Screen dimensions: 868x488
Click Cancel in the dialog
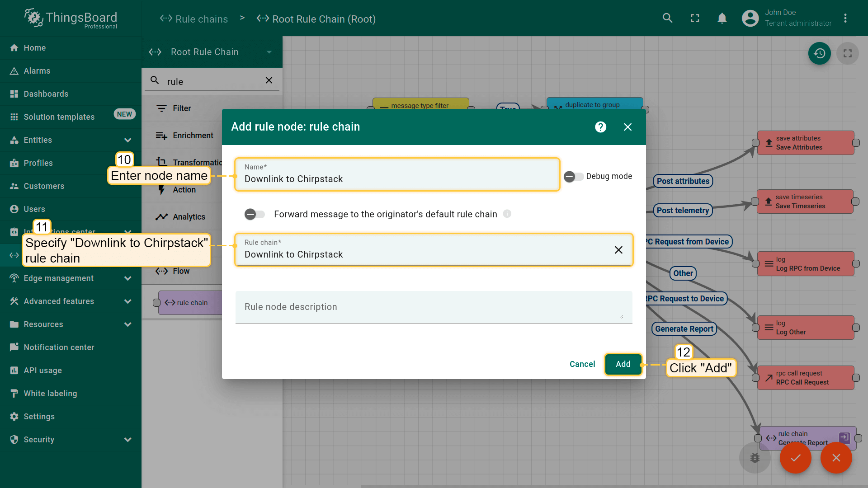pos(582,364)
